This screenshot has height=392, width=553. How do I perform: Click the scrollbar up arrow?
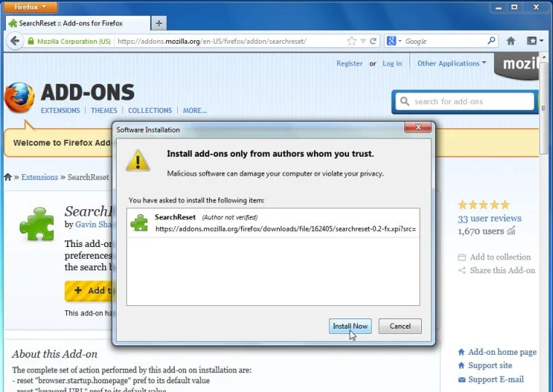(544, 57)
